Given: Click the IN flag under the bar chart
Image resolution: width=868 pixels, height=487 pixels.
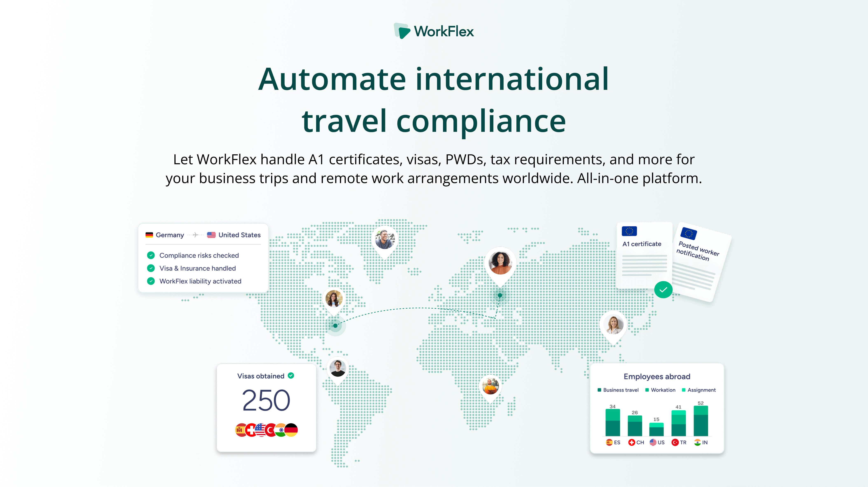Looking at the screenshot, I should pyautogui.click(x=697, y=442).
